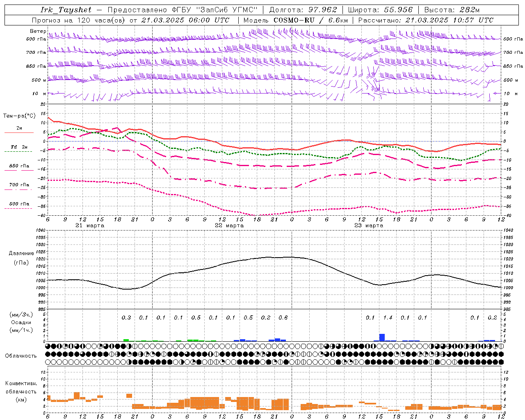Click the (мм/3ч.) precipitation unit label
This screenshot has height=420, width=525.
(x=21, y=315)
